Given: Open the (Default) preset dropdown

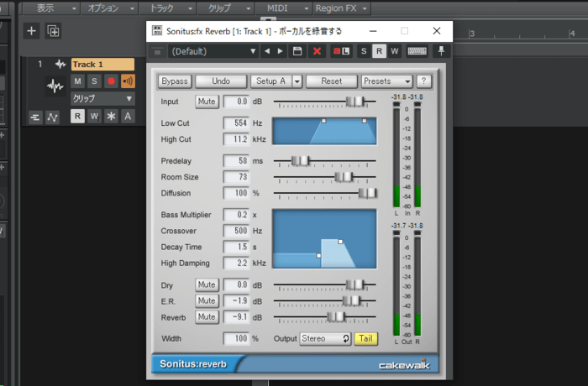Looking at the screenshot, I should [x=213, y=51].
